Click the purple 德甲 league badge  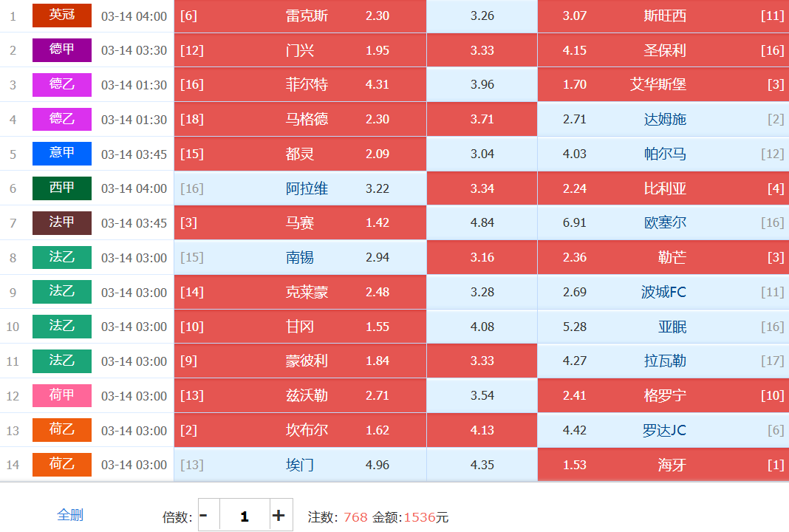[x=62, y=50]
